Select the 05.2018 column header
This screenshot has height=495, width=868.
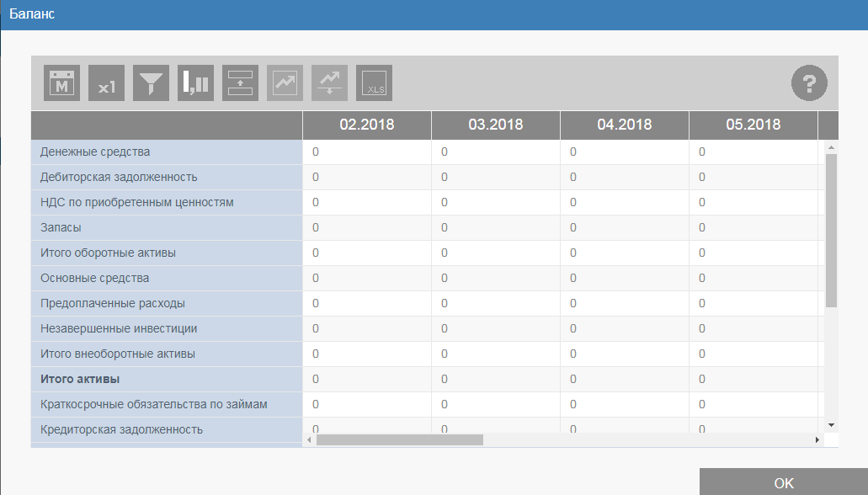[753, 125]
